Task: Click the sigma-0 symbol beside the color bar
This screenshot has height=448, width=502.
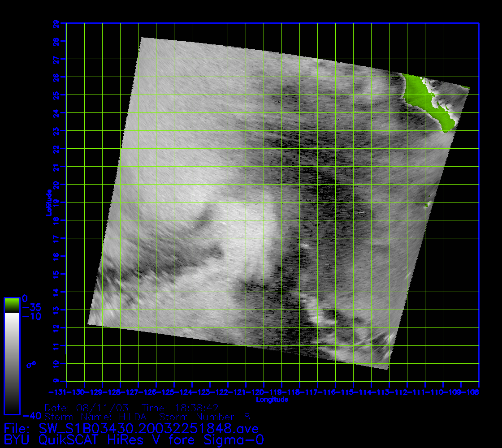Action: [31, 364]
